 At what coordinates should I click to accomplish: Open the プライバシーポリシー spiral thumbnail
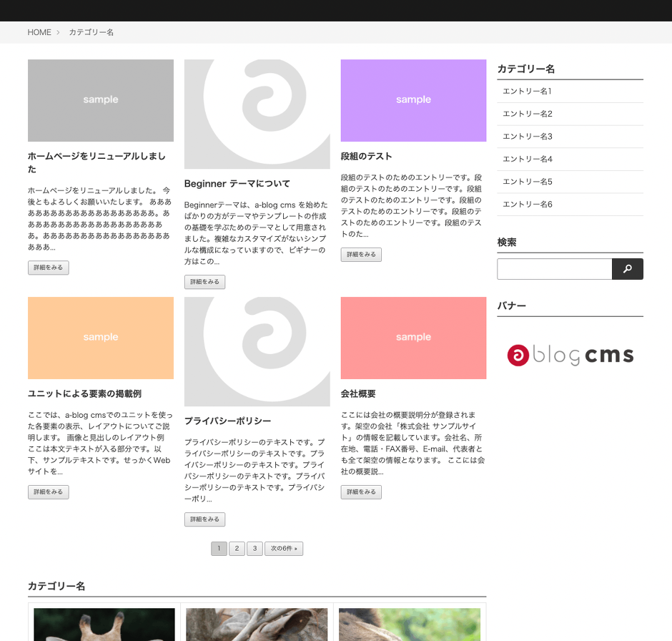[257, 351]
